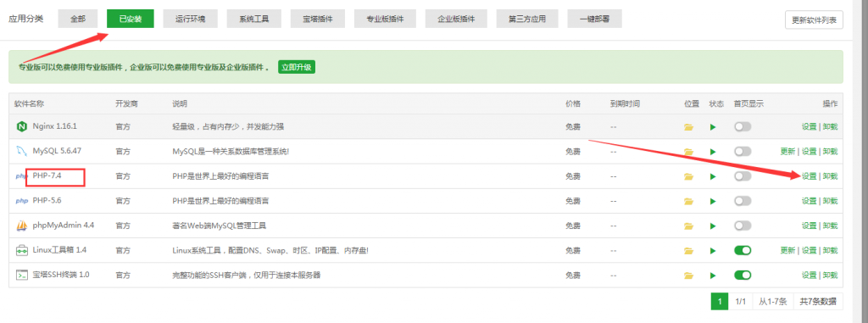Disable homepage display for Linux工具箱 1.4
This screenshot has height=323, width=868.
(743, 250)
